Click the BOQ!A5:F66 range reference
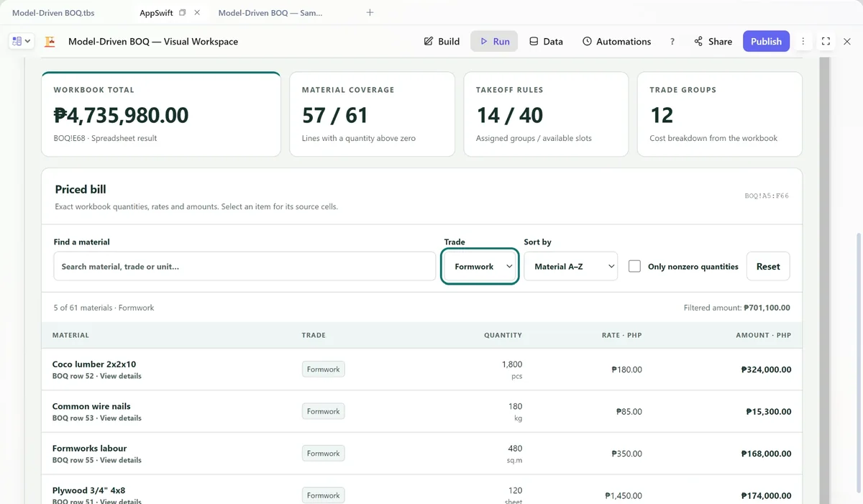The height and width of the screenshot is (504, 863). coord(767,196)
